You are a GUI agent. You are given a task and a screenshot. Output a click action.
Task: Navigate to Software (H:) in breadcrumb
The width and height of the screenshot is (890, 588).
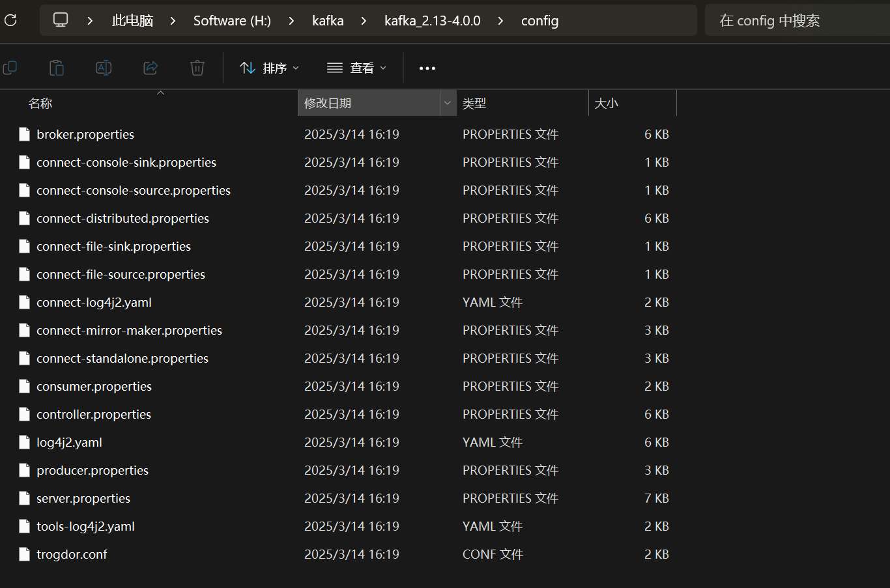pos(232,21)
